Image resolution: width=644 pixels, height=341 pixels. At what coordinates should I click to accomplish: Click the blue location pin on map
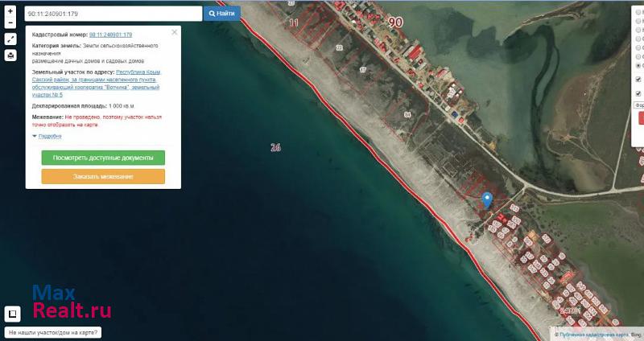click(x=486, y=199)
